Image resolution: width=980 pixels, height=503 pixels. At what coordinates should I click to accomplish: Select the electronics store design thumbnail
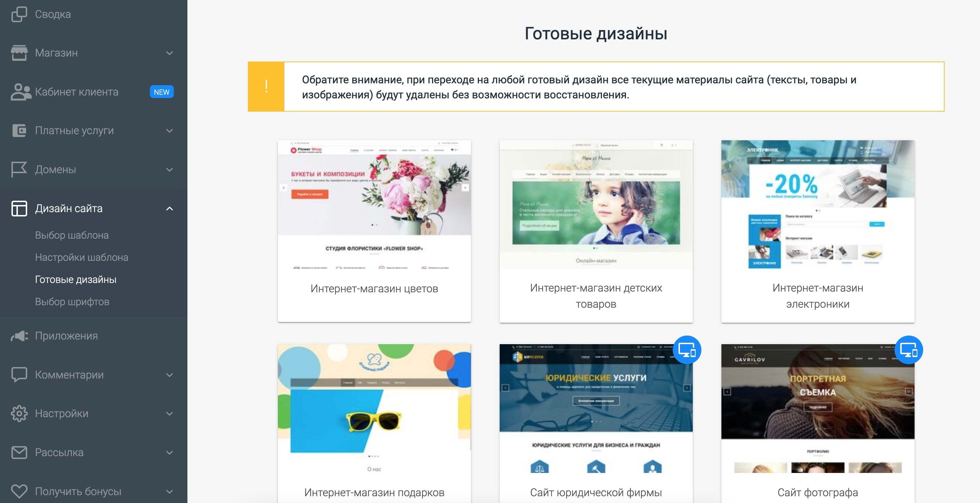[x=818, y=204]
